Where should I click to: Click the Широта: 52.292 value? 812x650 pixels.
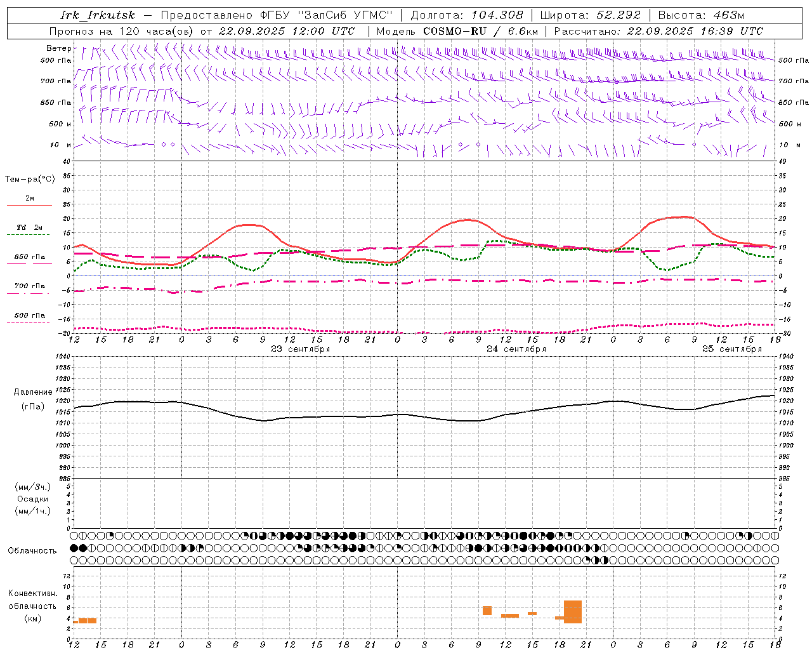591,16
